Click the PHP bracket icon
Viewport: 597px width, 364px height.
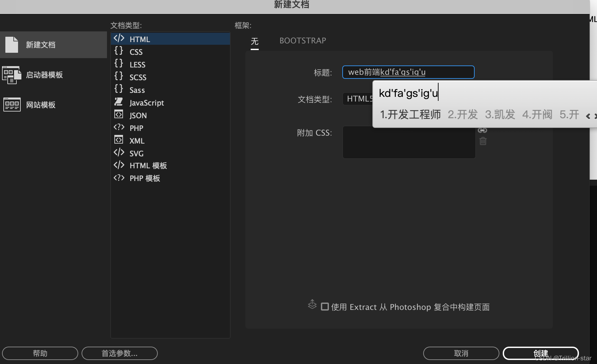tap(119, 127)
